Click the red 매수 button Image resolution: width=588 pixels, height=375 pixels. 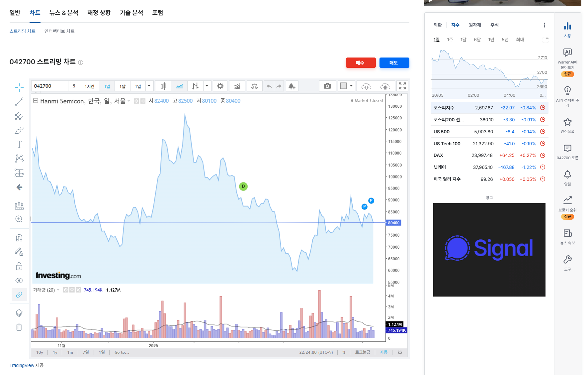361,62
